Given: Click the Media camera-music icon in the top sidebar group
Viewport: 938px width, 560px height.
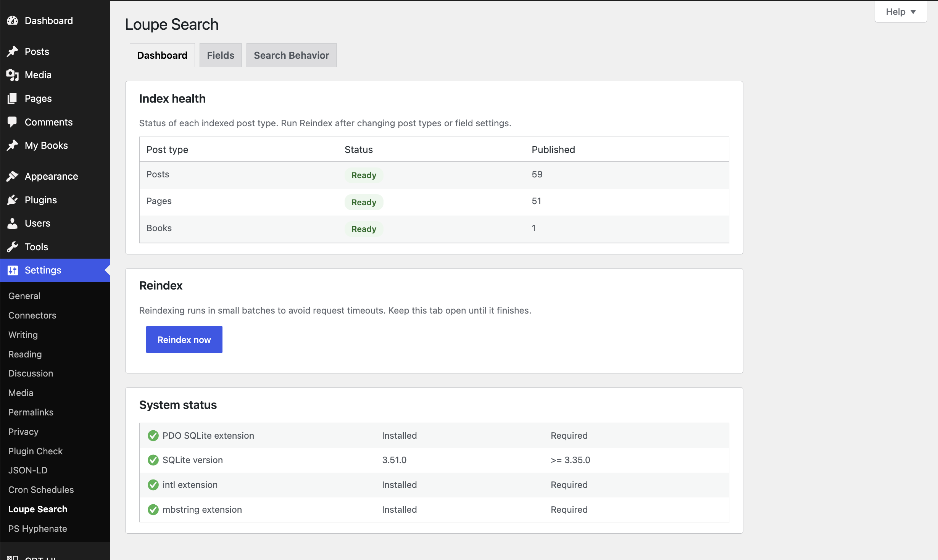Looking at the screenshot, I should click(13, 75).
